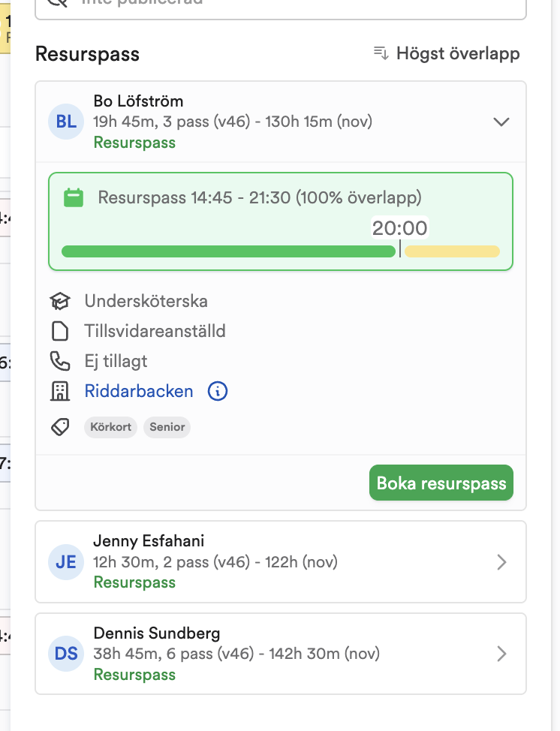Click the 20:00 time marker label
Viewport: 560px width, 731px height.
[399, 228]
